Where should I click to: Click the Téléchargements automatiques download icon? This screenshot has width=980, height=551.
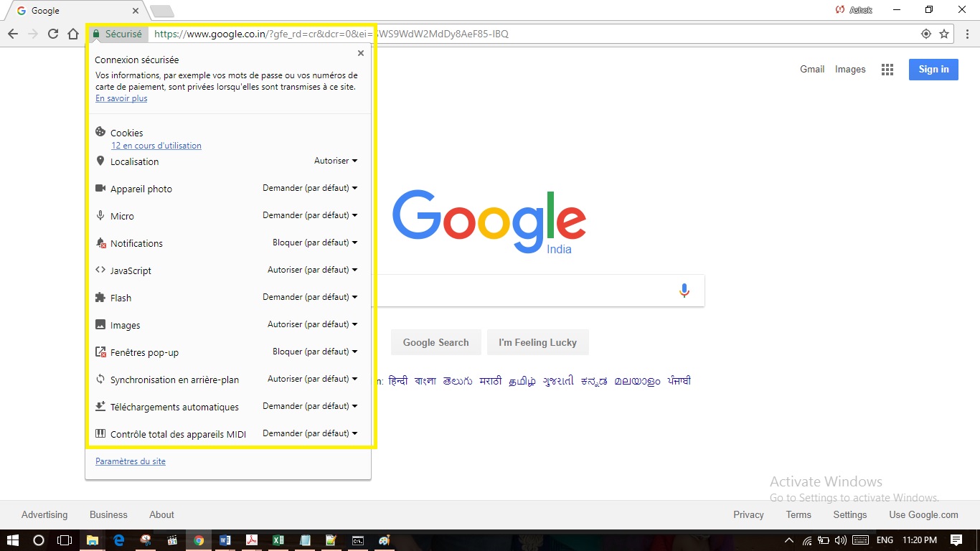[100, 406]
